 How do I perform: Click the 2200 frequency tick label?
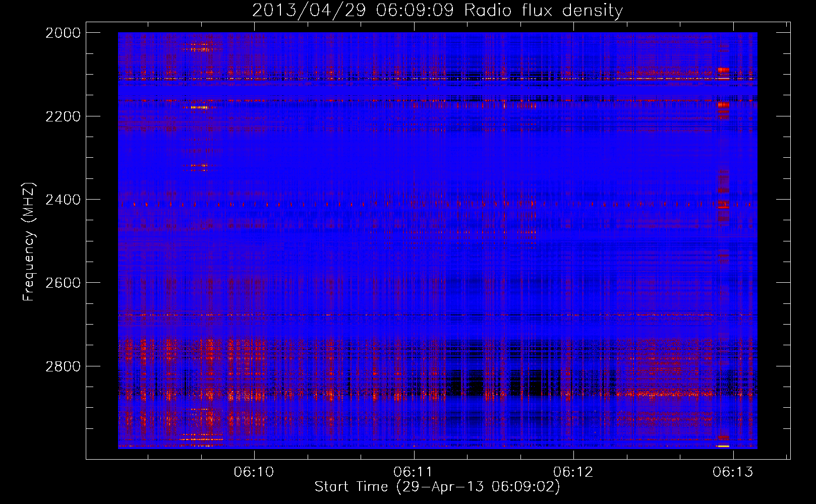click(x=63, y=116)
